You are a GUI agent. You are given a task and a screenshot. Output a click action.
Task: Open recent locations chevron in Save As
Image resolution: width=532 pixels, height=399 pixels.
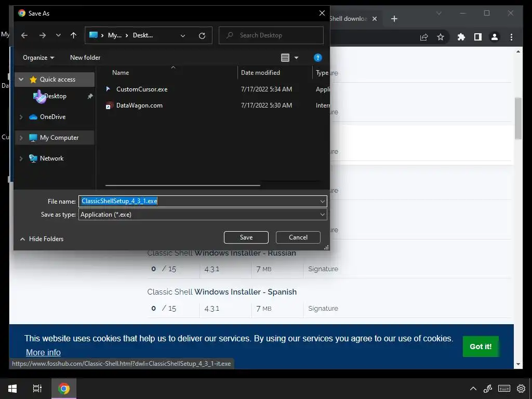(x=58, y=35)
